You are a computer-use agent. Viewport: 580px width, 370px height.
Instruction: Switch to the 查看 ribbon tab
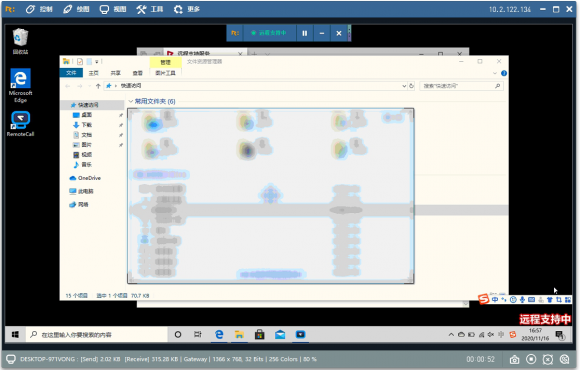point(138,73)
